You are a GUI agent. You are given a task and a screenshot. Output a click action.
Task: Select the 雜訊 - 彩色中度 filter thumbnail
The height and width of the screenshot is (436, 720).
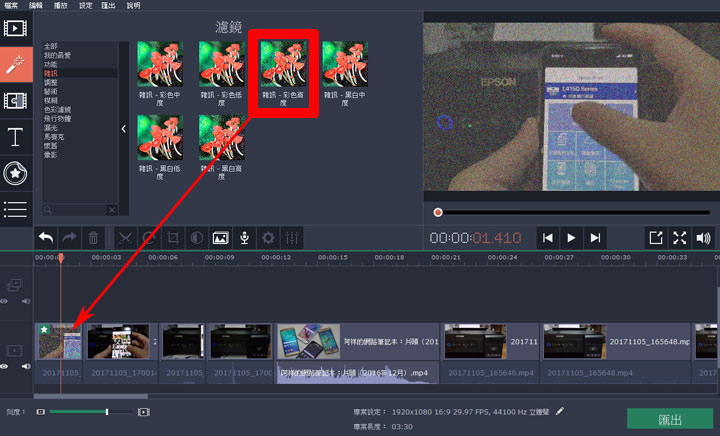click(x=160, y=64)
